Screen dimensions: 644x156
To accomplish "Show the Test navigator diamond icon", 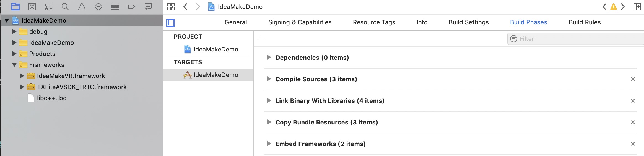I will [98, 7].
